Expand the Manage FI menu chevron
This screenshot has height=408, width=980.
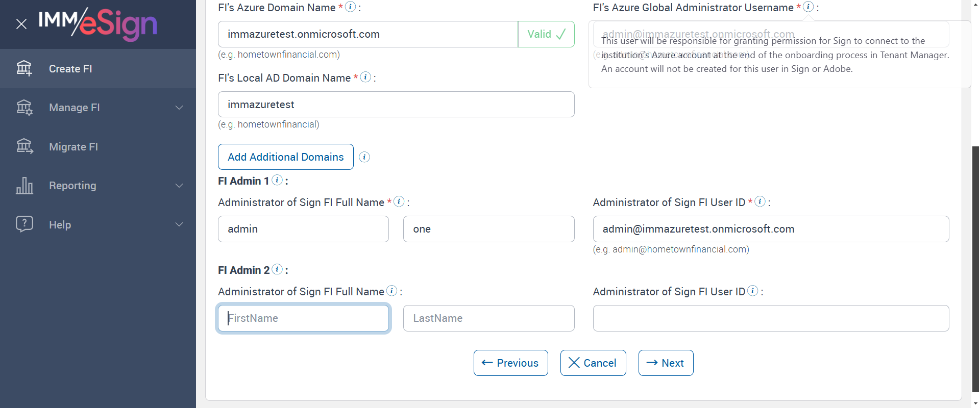click(179, 108)
